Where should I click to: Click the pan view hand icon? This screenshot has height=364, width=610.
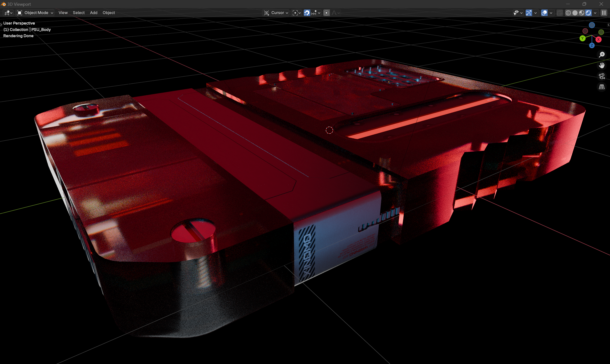pyautogui.click(x=602, y=65)
